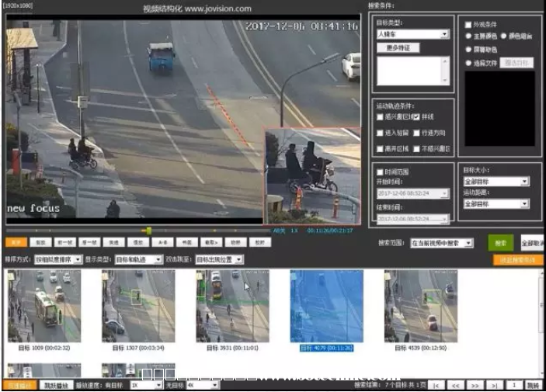Go to the next results page
Image resolution: width=546 pixels, height=392 pixels.
(x=475, y=385)
